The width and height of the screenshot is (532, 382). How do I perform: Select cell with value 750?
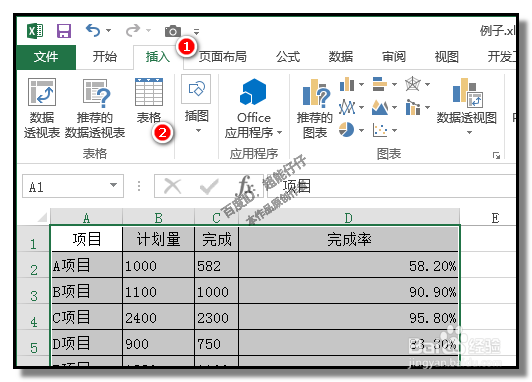click(x=216, y=343)
